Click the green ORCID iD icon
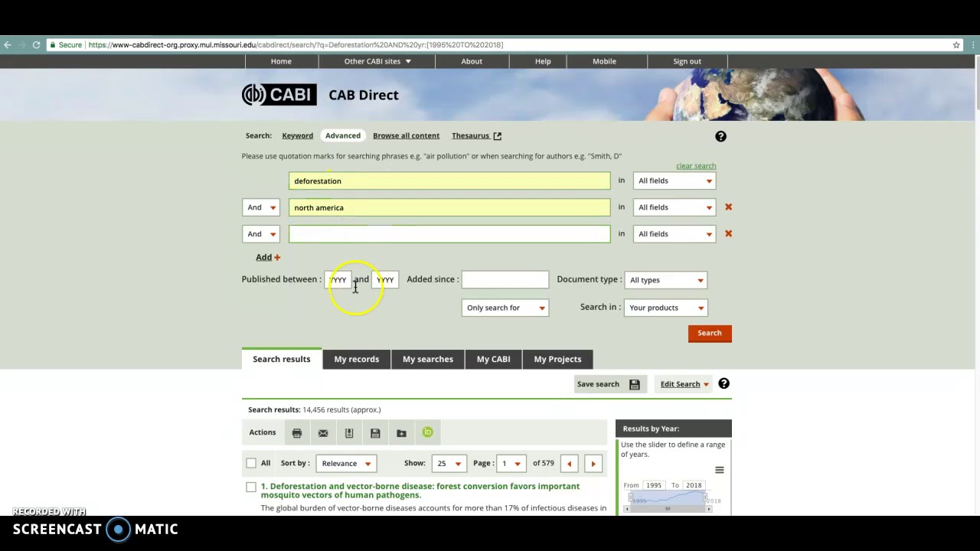 click(427, 432)
